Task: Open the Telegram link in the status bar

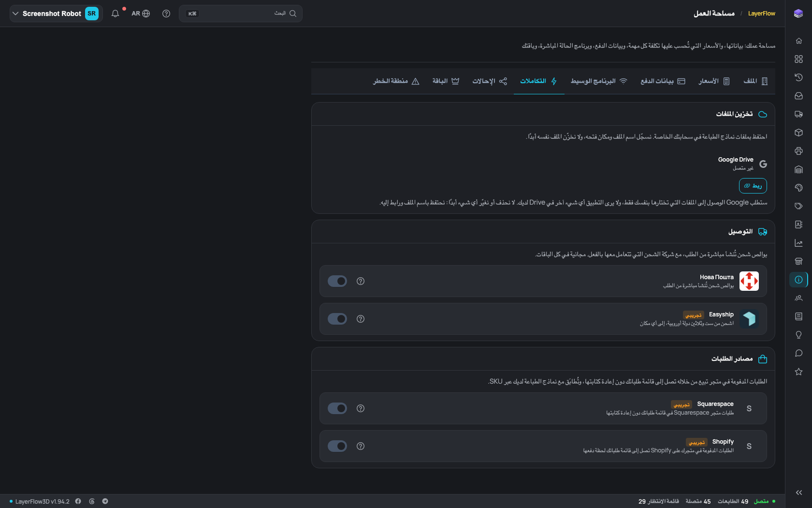Action: coord(105,501)
